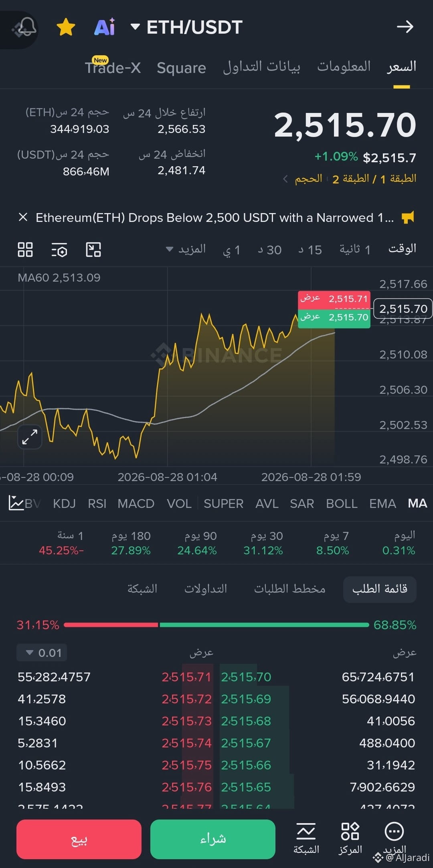Select the 30 د timeframe
The width and height of the screenshot is (433, 868).
coord(269,250)
